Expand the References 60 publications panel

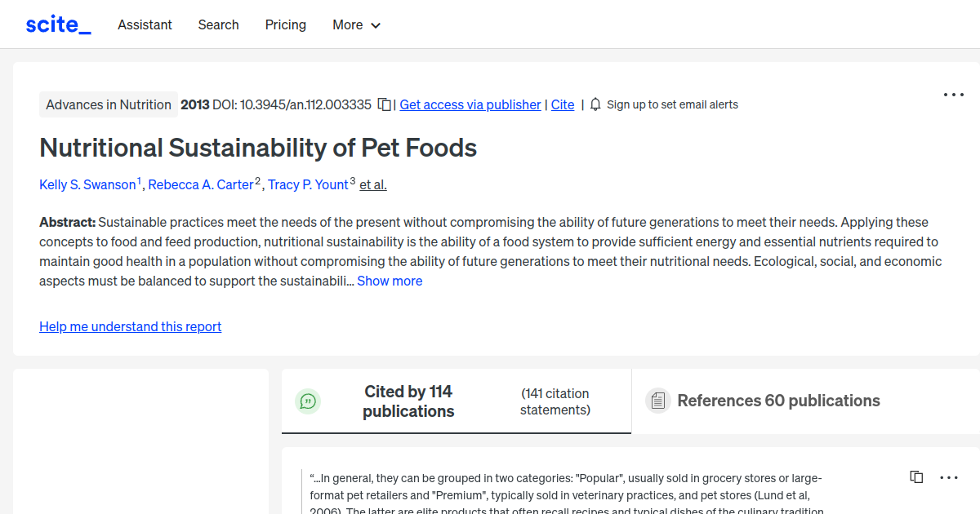click(778, 401)
